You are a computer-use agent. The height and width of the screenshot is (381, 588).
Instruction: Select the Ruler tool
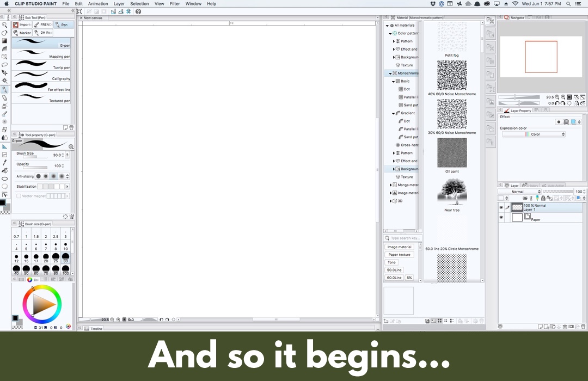pos(4,146)
